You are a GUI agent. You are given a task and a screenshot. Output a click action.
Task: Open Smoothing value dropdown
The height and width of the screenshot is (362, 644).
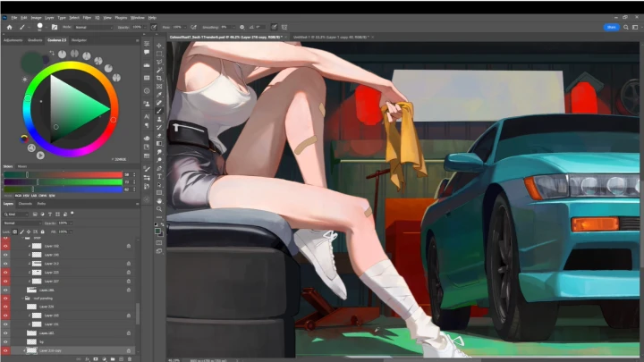[x=233, y=27]
